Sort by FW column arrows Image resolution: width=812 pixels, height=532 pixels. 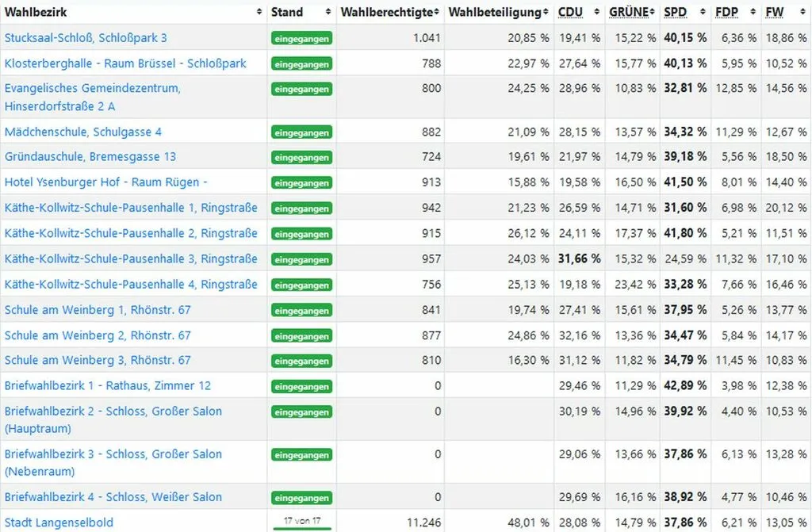coord(802,12)
